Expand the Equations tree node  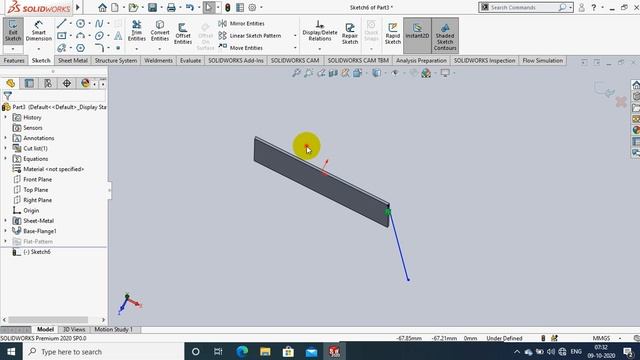pos(5,158)
